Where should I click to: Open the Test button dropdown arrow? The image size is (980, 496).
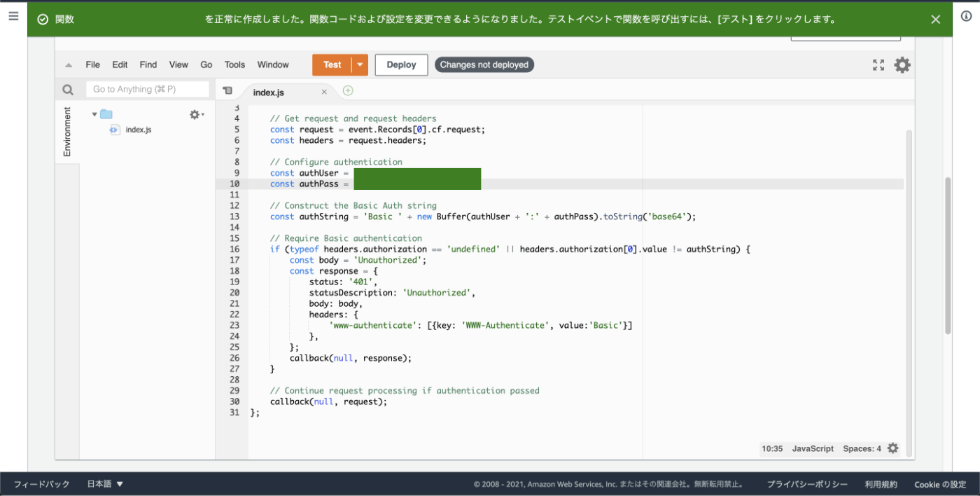(359, 64)
